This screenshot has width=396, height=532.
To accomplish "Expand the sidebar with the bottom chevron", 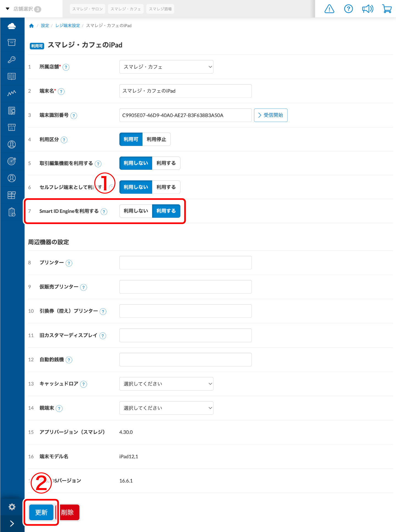I will (12, 523).
